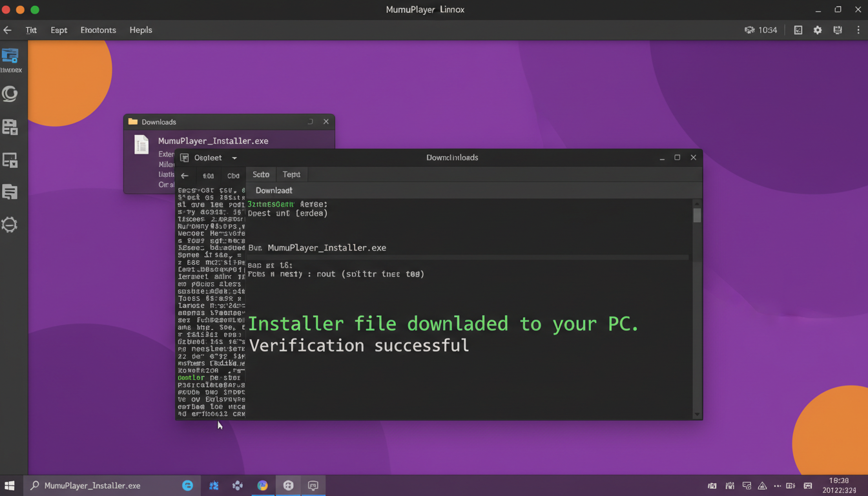The image size is (868, 496).
Task: Minimize the terminal window
Action: point(662,158)
